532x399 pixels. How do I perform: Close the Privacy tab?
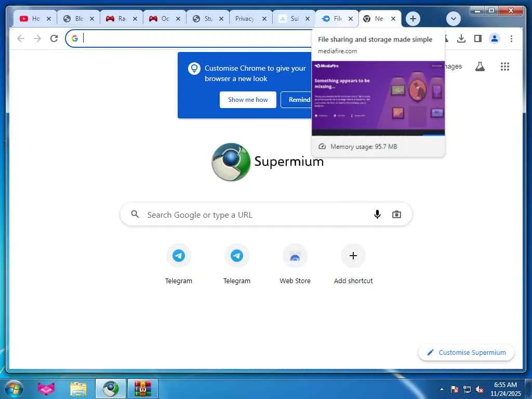[x=264, y=19]
